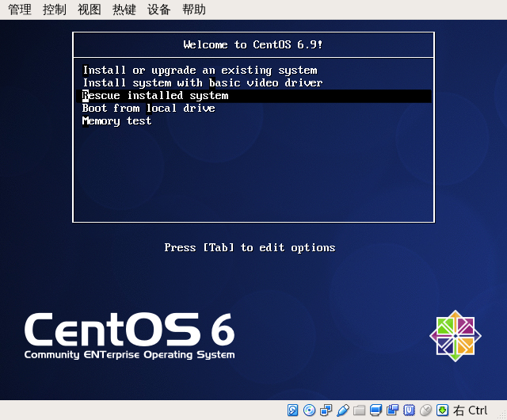The width and height of the screenshot is (507, 420).
Task: Open the 帮助 menu
Action: (194, 10)
